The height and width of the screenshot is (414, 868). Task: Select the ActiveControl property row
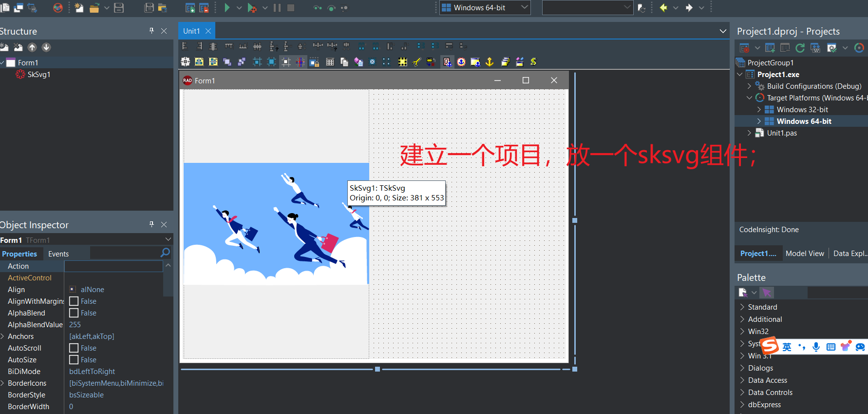point(81,278)
